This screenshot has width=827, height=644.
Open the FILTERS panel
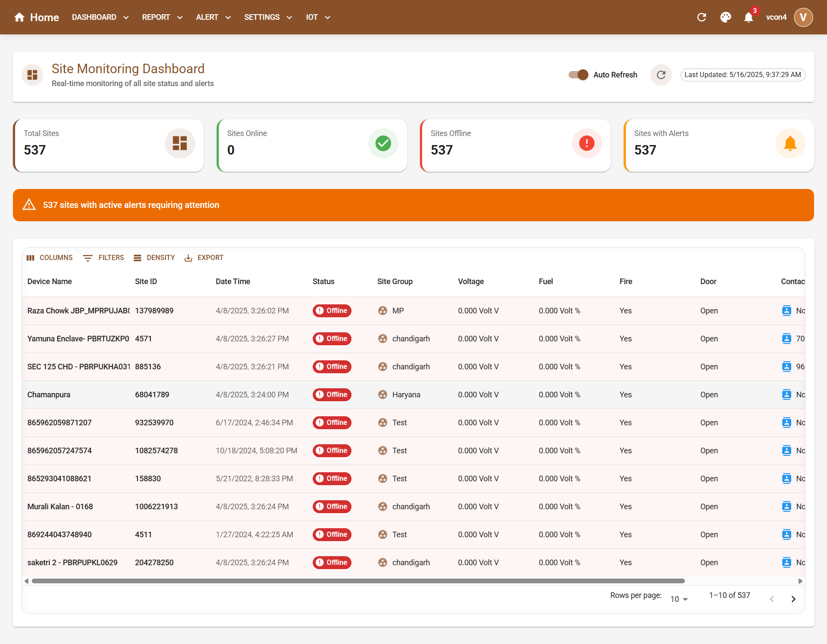[x=103, y=257]
